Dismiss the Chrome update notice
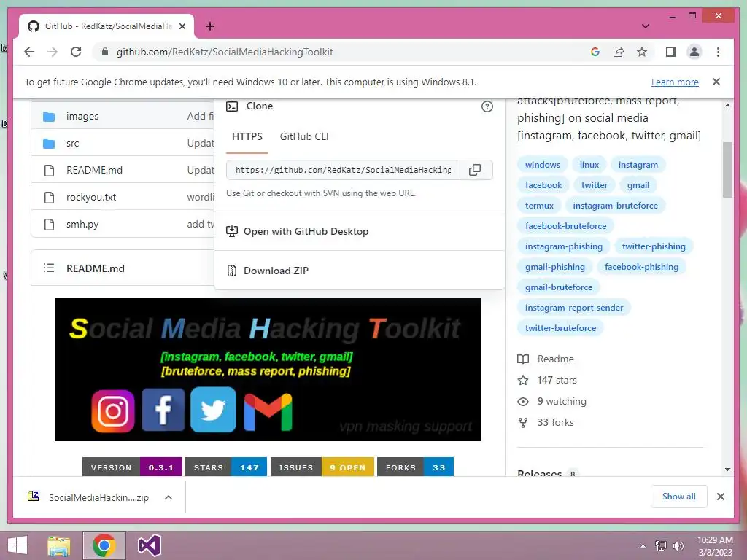Screen dimensions: 747x560 pos(716,82)
